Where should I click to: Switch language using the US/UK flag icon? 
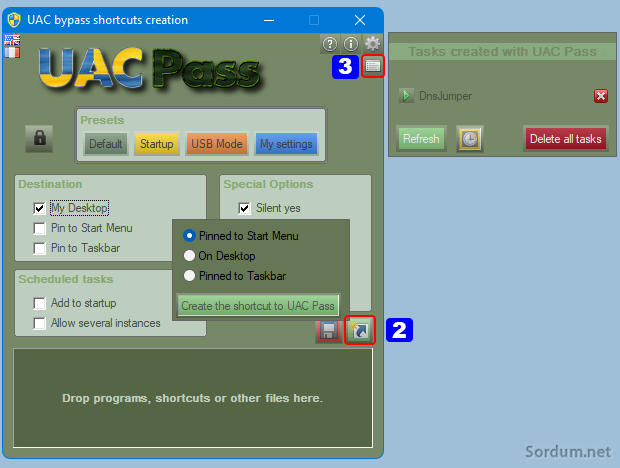click(12, 40)
